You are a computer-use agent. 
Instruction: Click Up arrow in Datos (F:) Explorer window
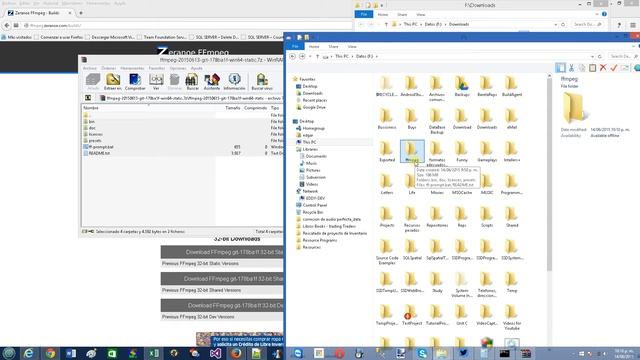pyautogui.click(x=317, y=56)
